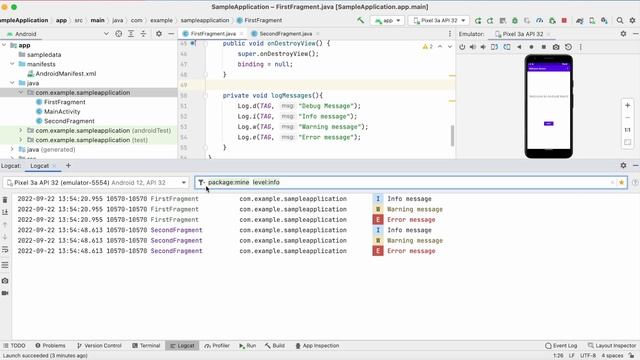640x360 pixels.
Task: Clear logcat with the trash icon
Action: click(x=5, y=200)
